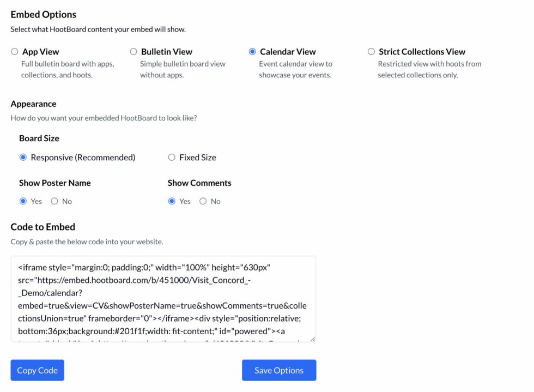The image size is (534, 392).
Task: Click the 'Responsive (Recommended)' label text
Action: 83,158
